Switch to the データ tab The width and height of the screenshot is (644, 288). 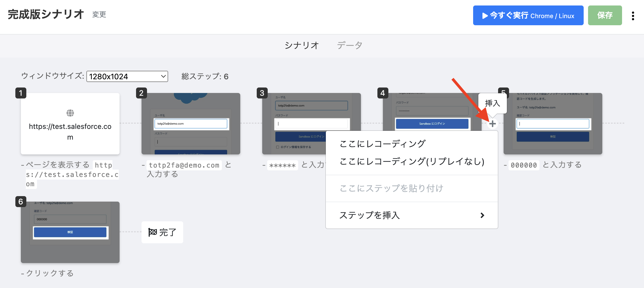coord(349,45)
